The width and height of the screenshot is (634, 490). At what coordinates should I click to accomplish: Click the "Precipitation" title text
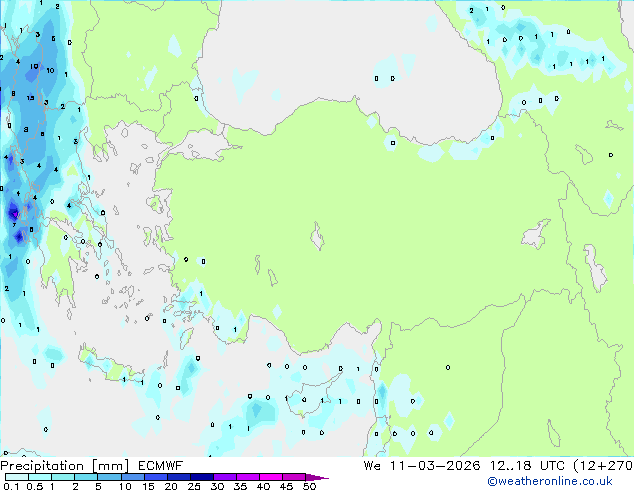click(42, 466)
